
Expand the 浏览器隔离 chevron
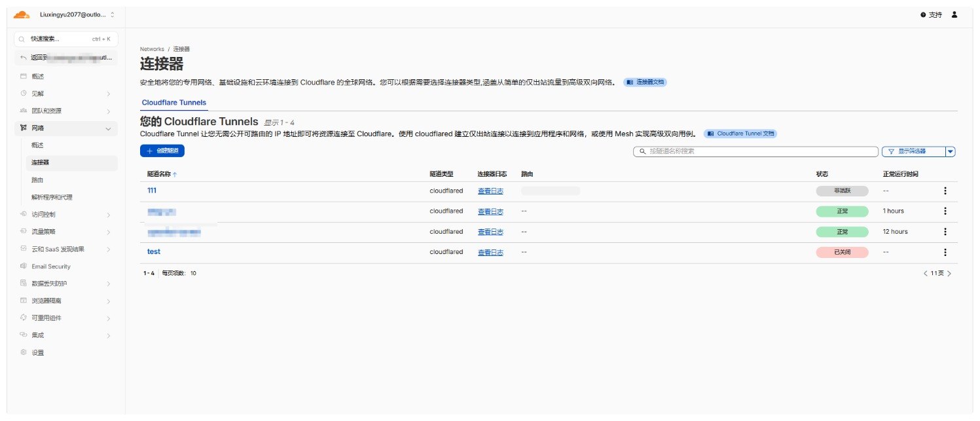tap(108, 301)
